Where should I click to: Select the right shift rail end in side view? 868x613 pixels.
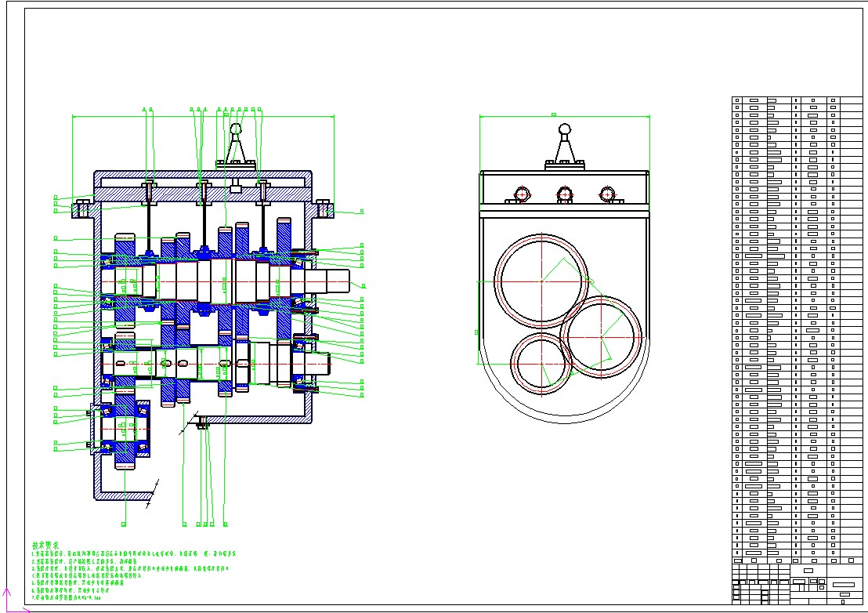coord(606,193)
